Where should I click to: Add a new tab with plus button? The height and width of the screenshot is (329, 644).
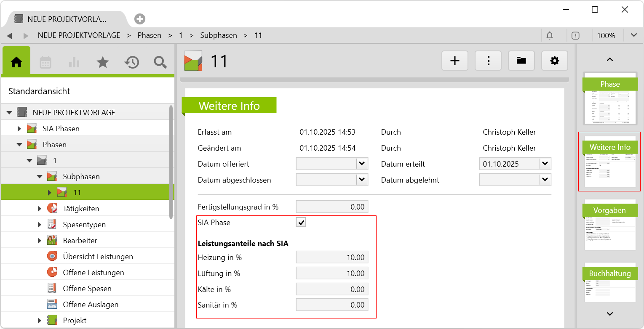(140, 19)
